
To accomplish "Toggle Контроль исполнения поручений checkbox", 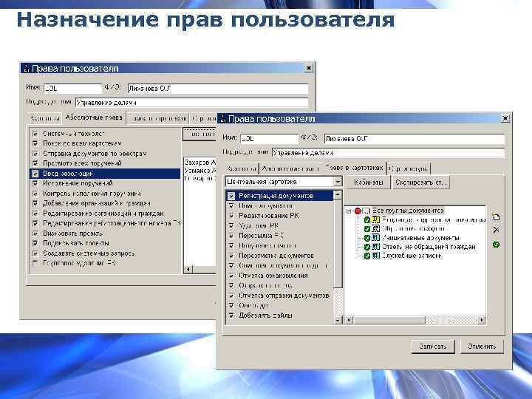I will [35, 194].
